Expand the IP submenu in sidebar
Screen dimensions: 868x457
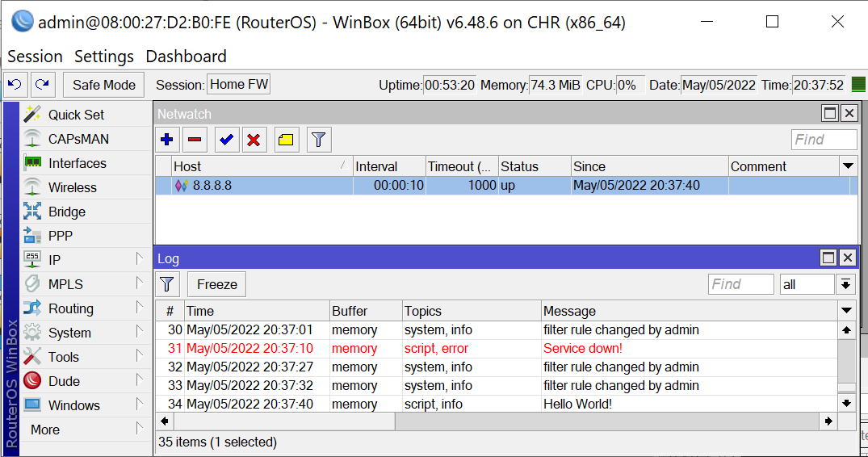pos(139,260)
